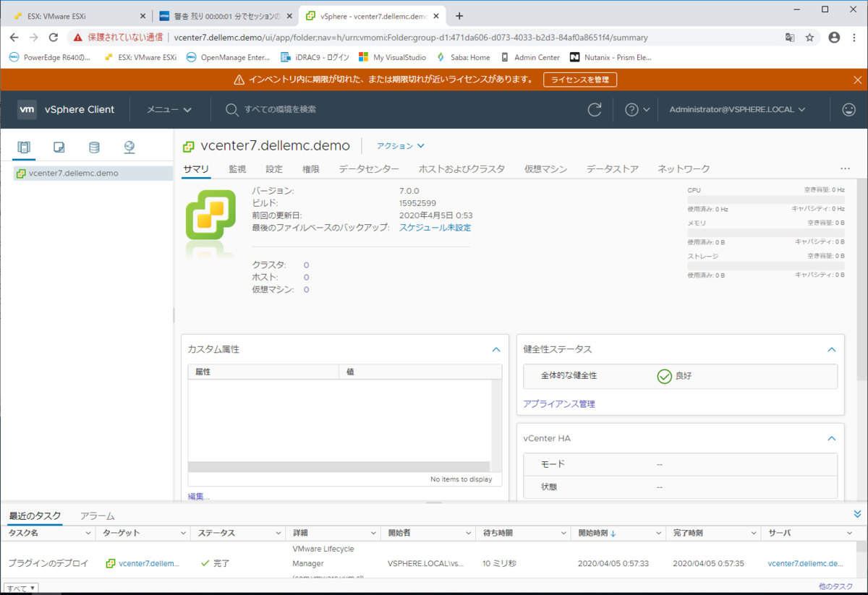Switch to the 権限 tab
Viewport: 868px width, 595px height.
311,168
